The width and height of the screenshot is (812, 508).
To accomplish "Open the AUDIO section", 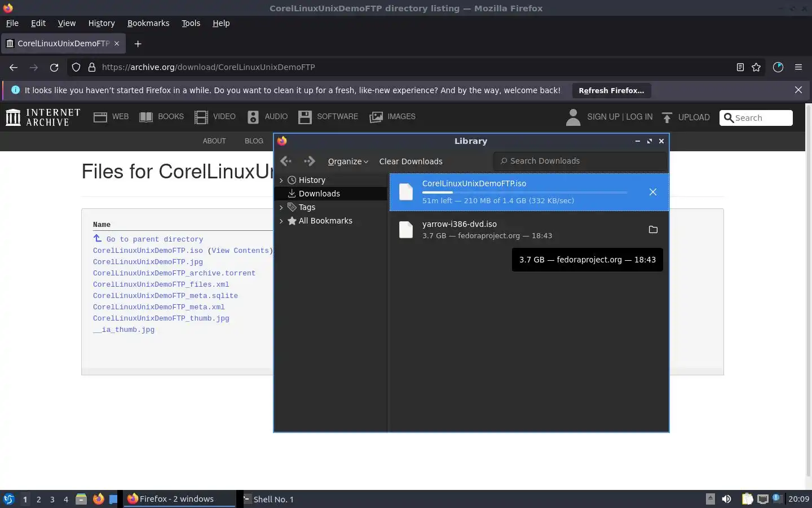I will [267, 117].
